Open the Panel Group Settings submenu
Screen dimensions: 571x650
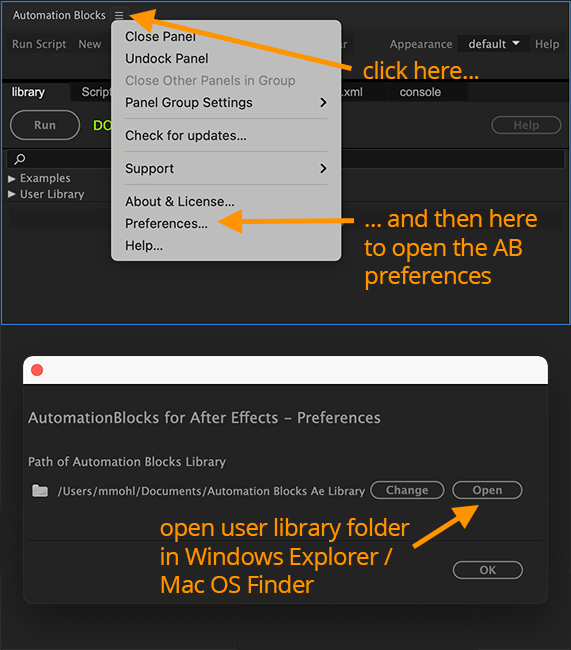226,102
